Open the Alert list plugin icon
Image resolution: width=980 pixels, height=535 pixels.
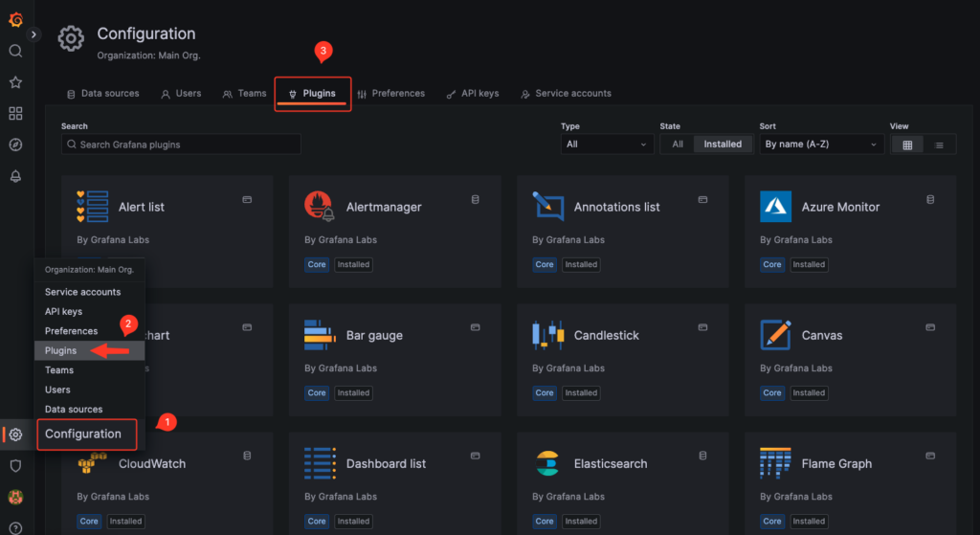(x=93, y=207)
